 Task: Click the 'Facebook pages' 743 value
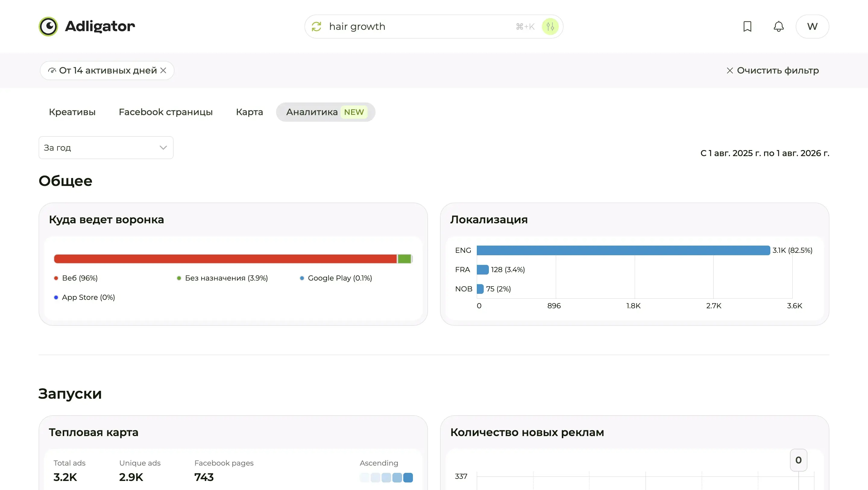click(x=204, y=477)
